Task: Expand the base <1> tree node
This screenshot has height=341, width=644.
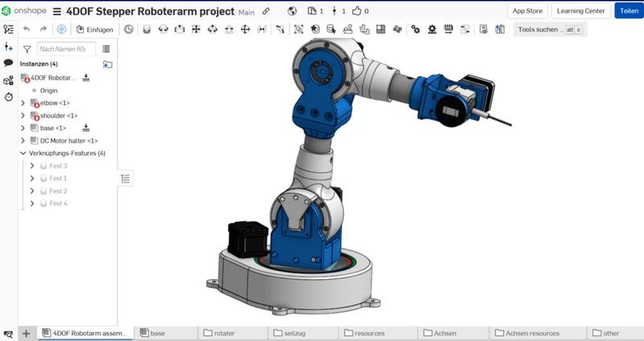Action: (23, 129)
